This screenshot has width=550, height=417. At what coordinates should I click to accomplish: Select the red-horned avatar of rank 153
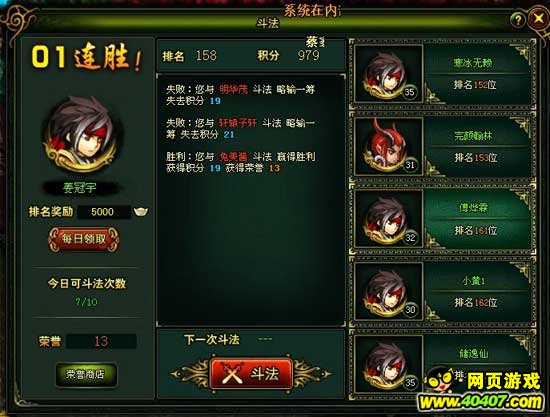(389, 147)
